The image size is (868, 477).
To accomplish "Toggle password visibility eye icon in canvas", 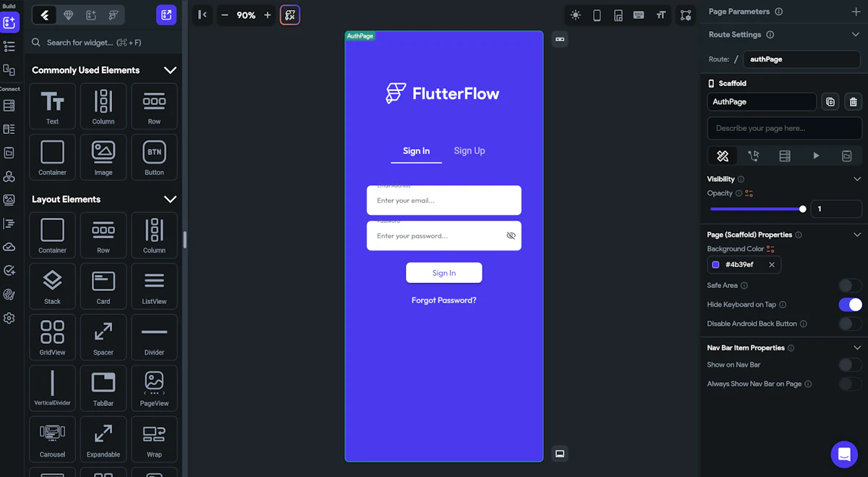I will point(511,236).
